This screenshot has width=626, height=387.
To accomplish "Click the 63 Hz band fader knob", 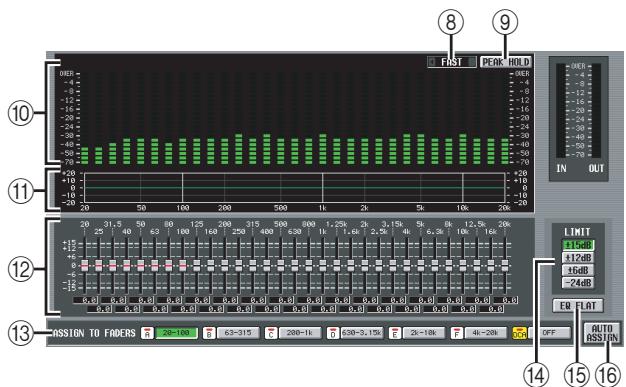I will [155, 266].
